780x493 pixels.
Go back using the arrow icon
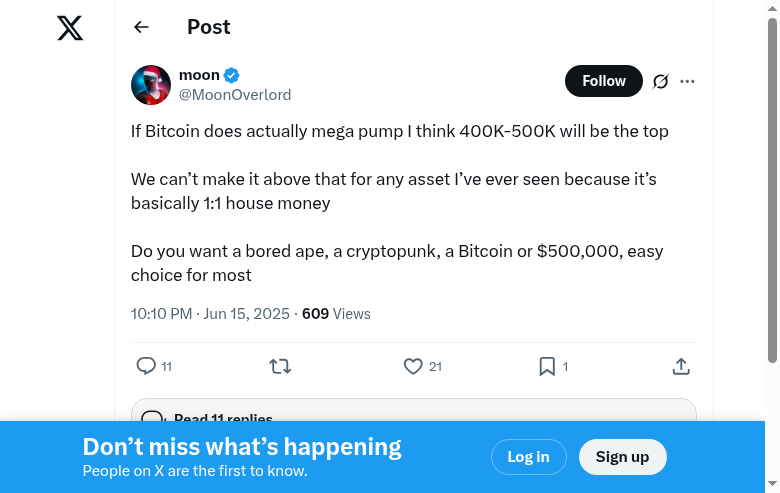tap(141, 27)
